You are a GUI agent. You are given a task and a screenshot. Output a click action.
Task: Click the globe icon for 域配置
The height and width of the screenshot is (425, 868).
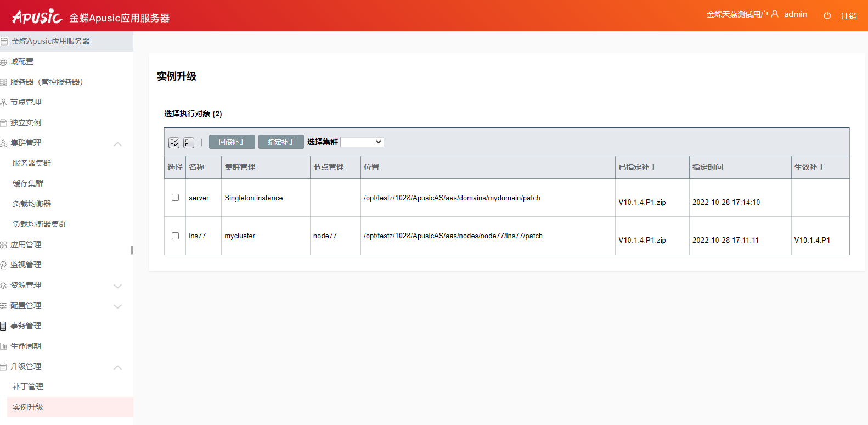coord(4,62)
